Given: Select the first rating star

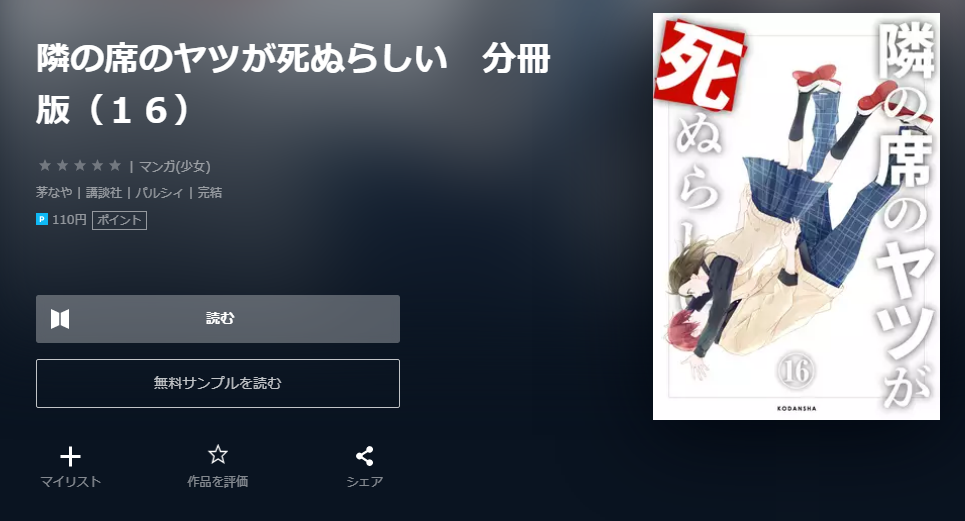Looking at the screenshot, I should [x=44, y=165].
